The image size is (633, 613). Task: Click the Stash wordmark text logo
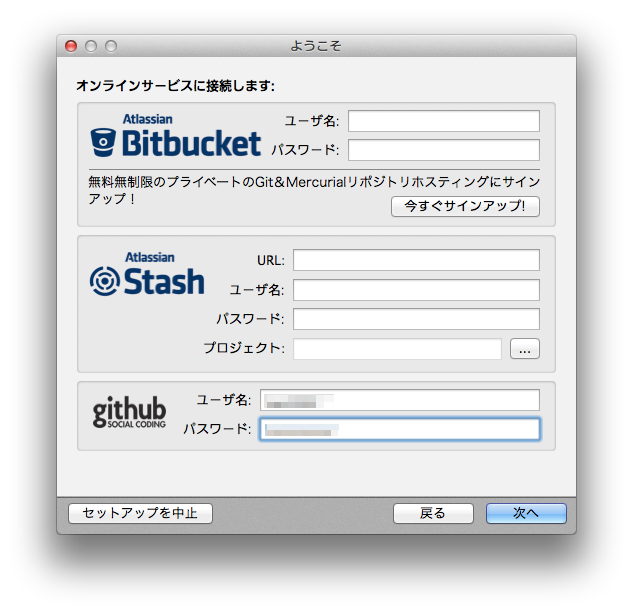[x=164, y=281]
